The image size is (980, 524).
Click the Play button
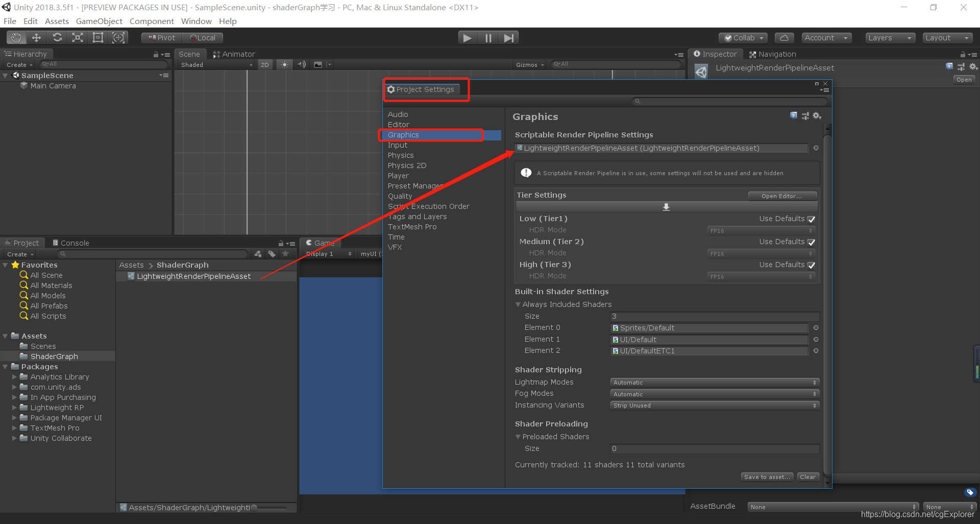click(467, 38)
